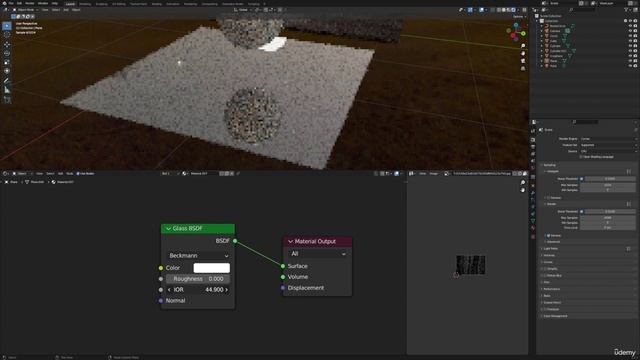Image resolution: width=640 pixels, height=360 pixels.
Task: Click the Roughness slider on Glass BSDF
Action: [198, 279]
